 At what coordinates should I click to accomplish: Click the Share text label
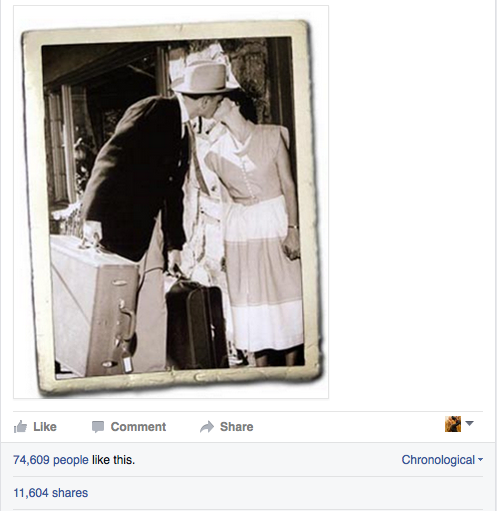pos(237,427)
